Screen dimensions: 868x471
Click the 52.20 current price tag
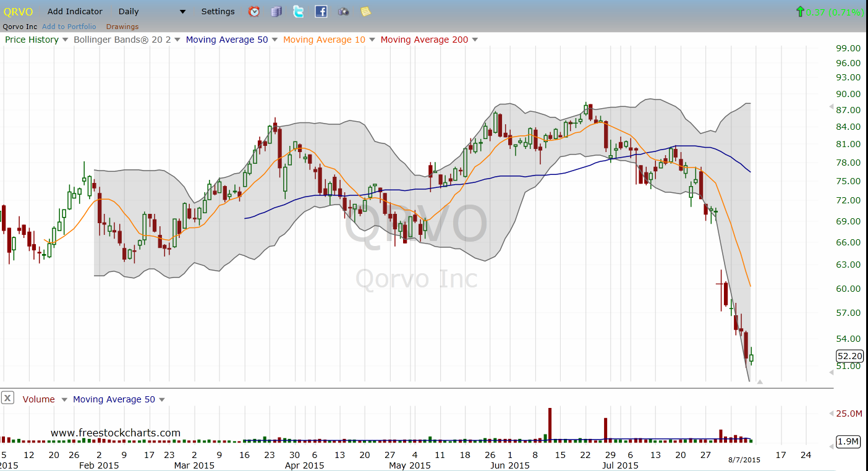(849, 355)
